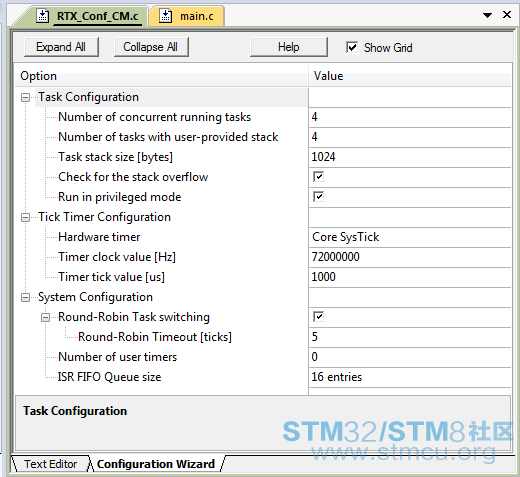This screenshot has width=520, height=477.
Task: Edit the Round-Robin Timeout value 5
Action: (x=410, y=337)
